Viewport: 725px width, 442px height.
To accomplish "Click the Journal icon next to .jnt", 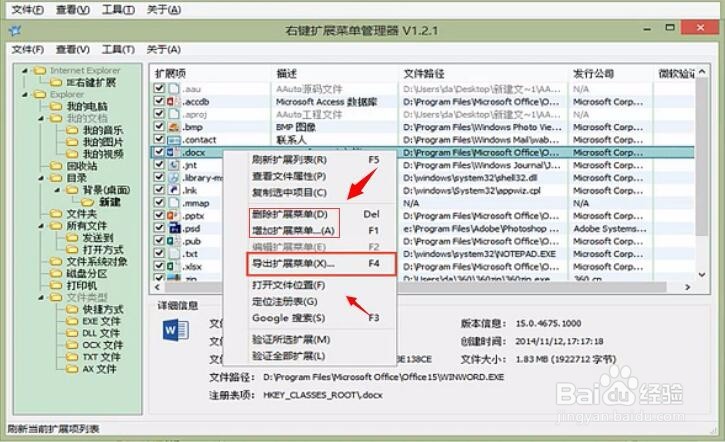I will tap(173, 165).
